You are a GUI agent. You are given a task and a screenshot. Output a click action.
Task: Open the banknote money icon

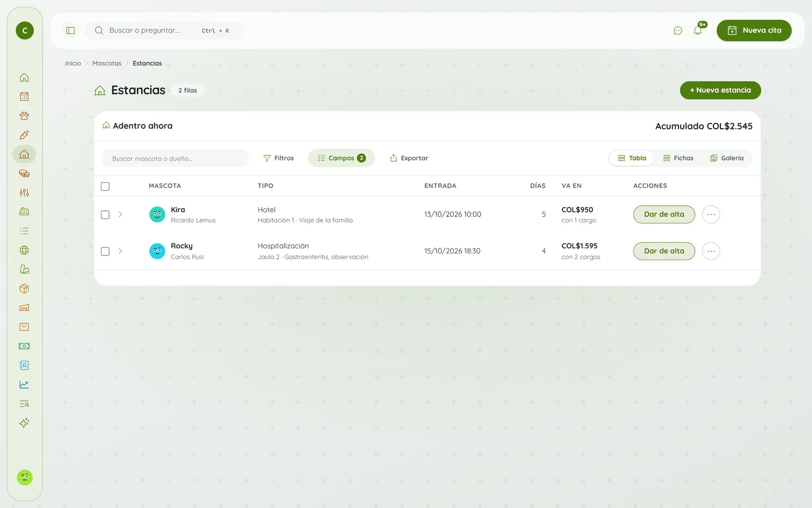24,346
